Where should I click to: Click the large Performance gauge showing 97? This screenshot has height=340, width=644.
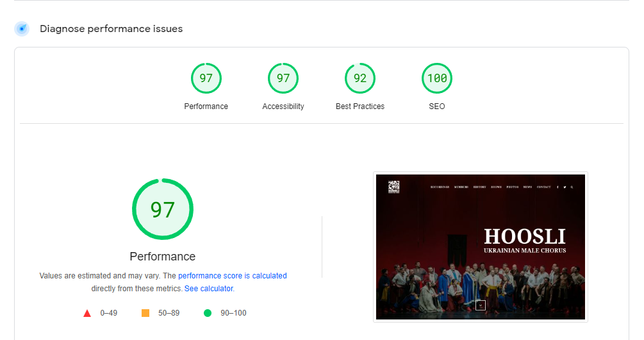click(162, 209)
